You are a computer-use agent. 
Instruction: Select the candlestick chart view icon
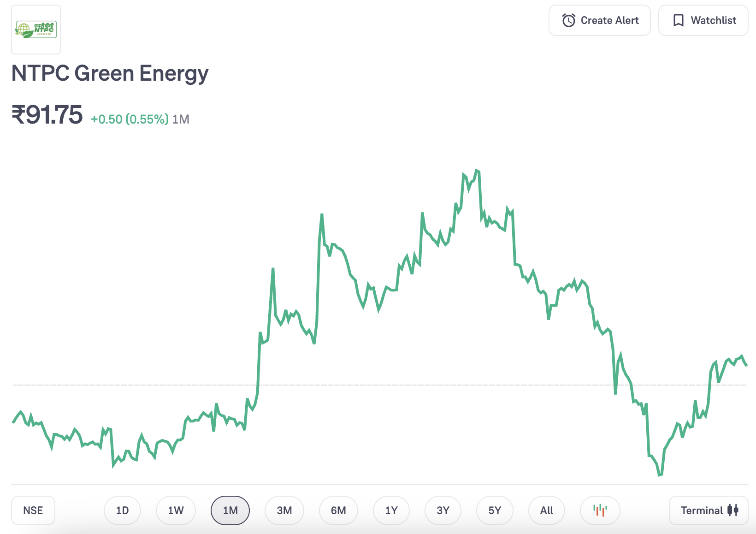tap(600, 510)
